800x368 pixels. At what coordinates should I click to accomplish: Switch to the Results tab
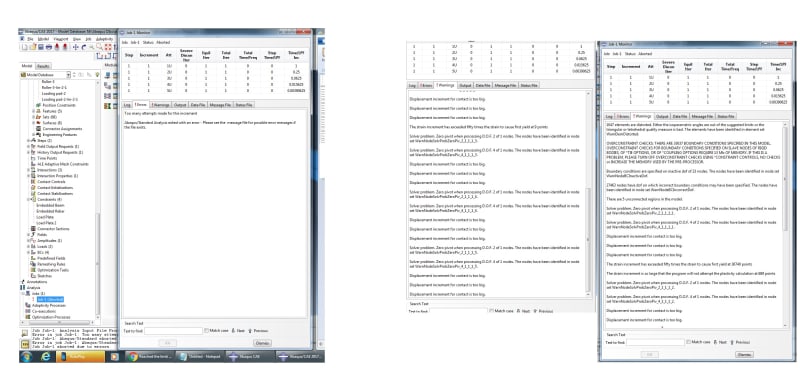(x=44, y=66)
